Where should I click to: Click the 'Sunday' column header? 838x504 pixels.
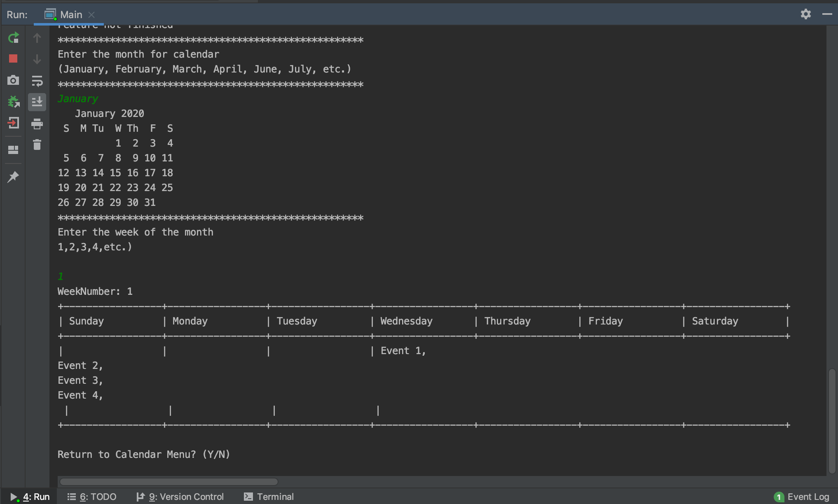click(87, 321)
